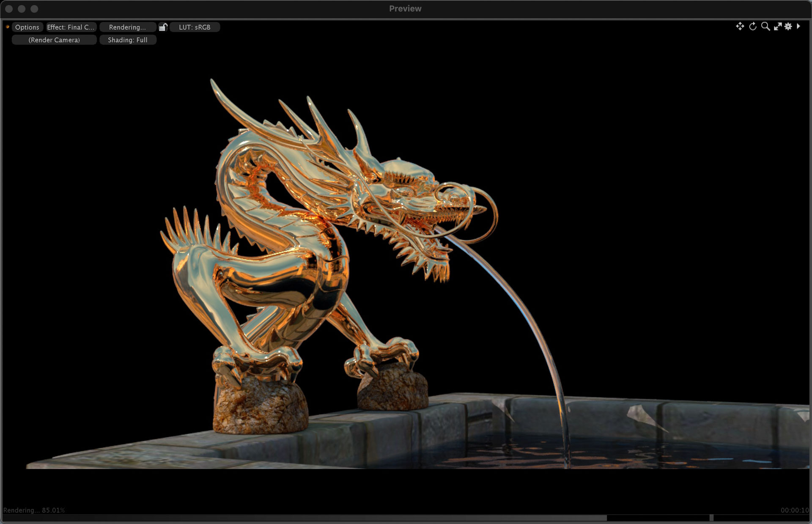Toggle the Rendering... pause button

tap(127, 27)
